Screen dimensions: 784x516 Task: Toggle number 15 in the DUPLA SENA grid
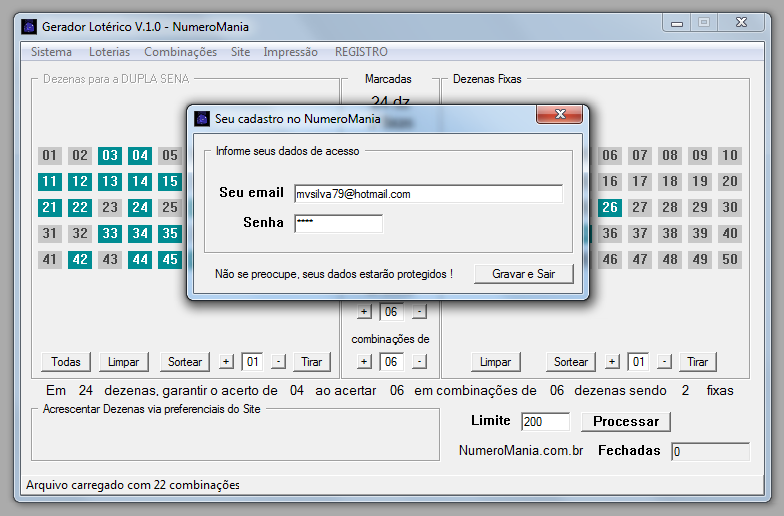coord(170,182)
